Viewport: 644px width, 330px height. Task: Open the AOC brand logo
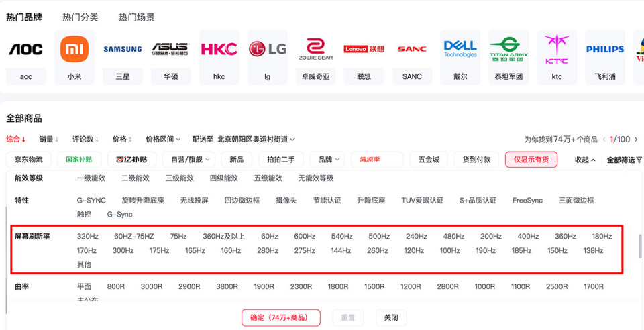tap(26, 49)
